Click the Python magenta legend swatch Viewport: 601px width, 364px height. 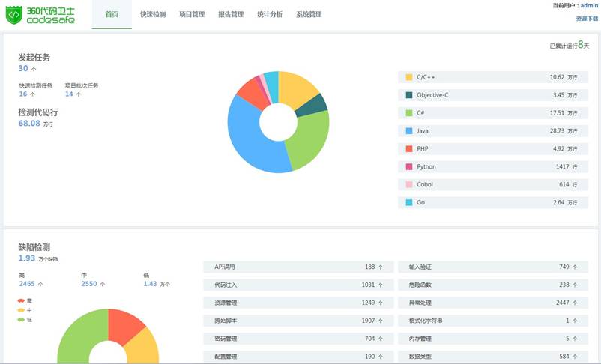pos(409,166)
